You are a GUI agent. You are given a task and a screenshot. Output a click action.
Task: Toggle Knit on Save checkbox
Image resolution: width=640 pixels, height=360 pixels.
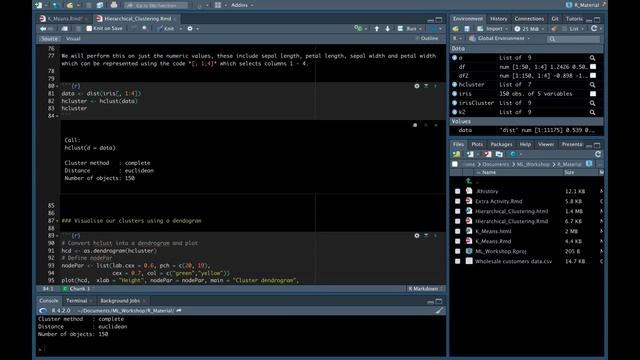[89, 29]
